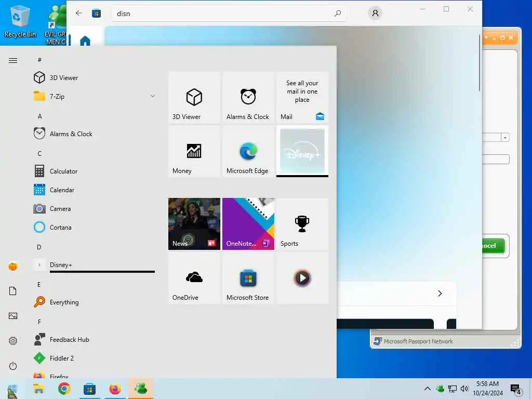Viewport: 532px width, 399px height.
Task: Open the Microsoft Store tile
Action: point(248,278)
